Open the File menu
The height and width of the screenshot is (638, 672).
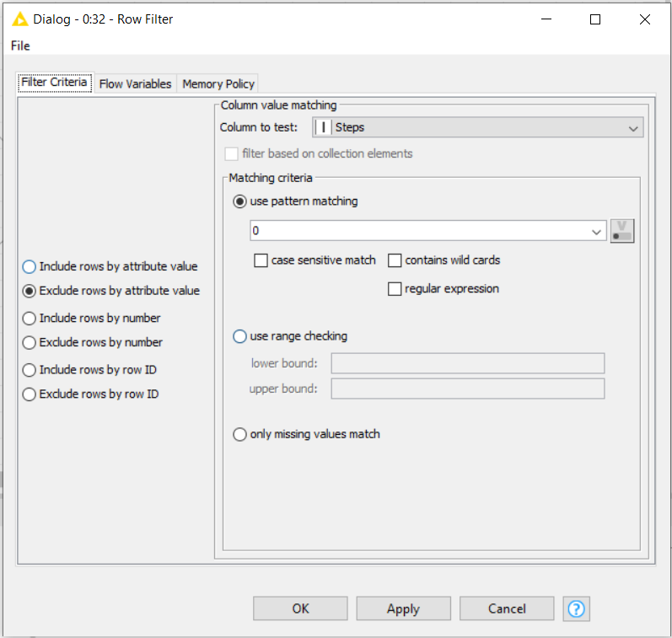20,46
